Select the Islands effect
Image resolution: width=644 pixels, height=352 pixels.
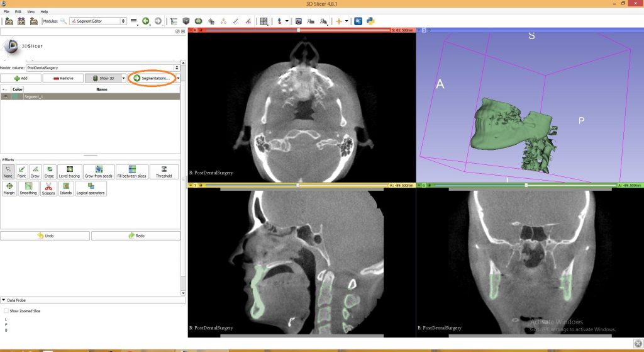[65, 188]
